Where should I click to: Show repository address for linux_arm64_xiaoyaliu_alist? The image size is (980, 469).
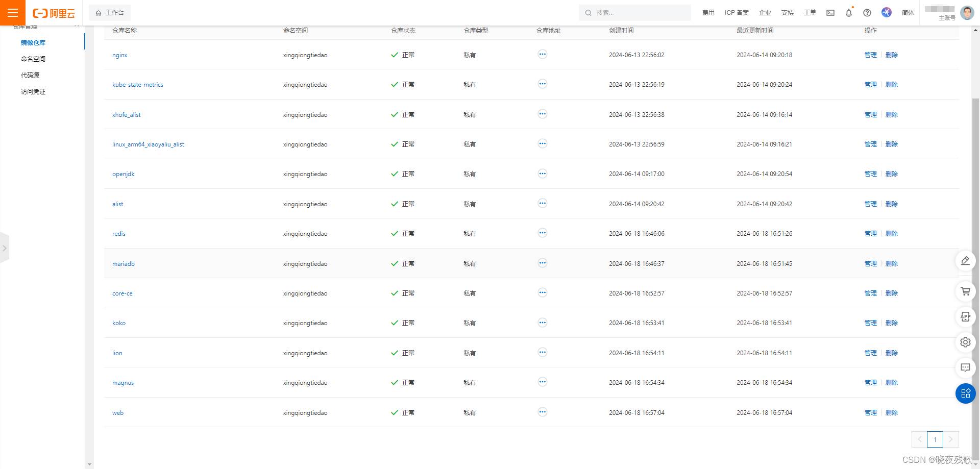542,143
